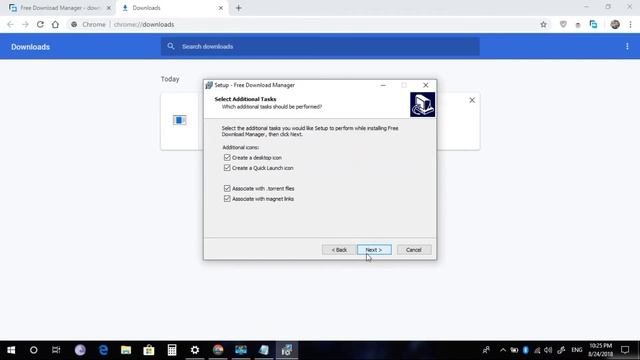Minimize the Setup dialog
The image size is (640, 360).
coord(383,85)
